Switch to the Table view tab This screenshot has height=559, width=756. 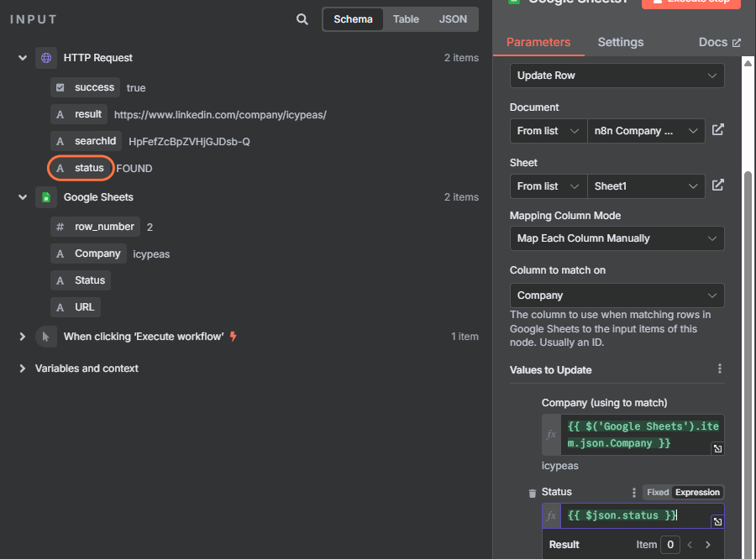click(406, 19)
